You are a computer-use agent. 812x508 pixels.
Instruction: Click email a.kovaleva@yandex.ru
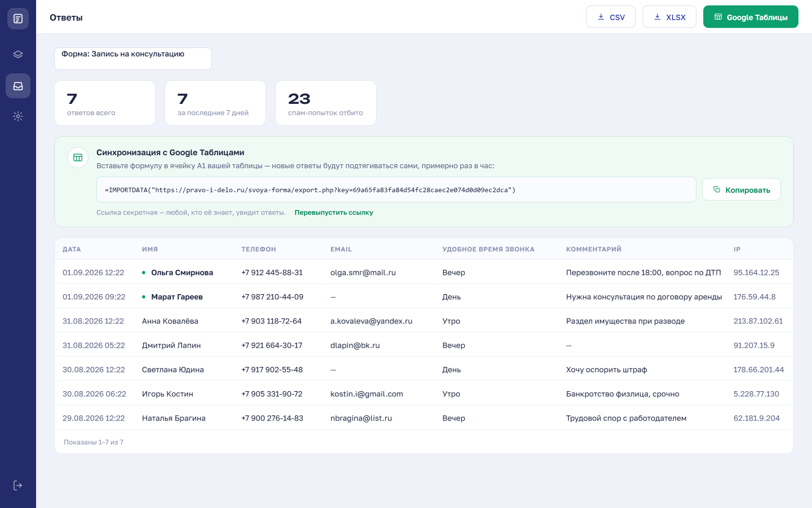coord(372,321)
